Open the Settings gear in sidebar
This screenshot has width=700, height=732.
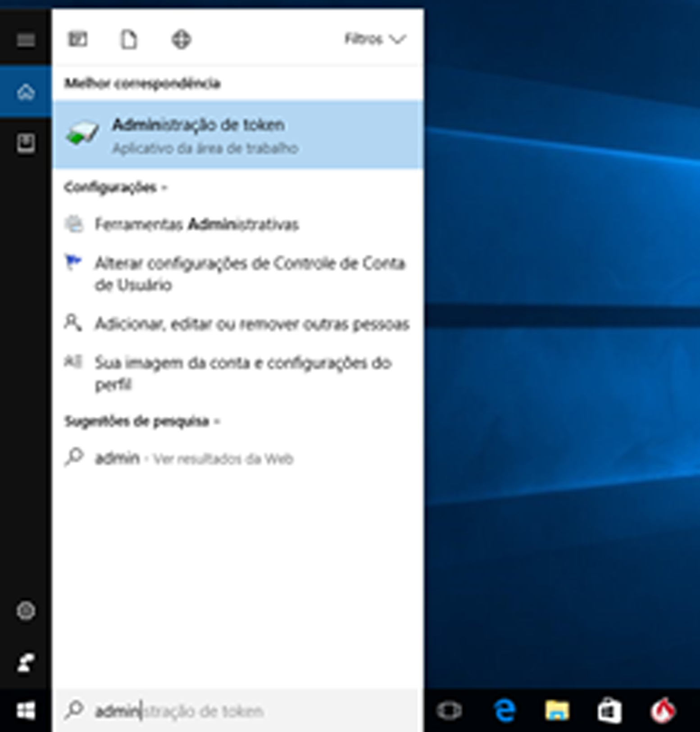click(26, 611)
